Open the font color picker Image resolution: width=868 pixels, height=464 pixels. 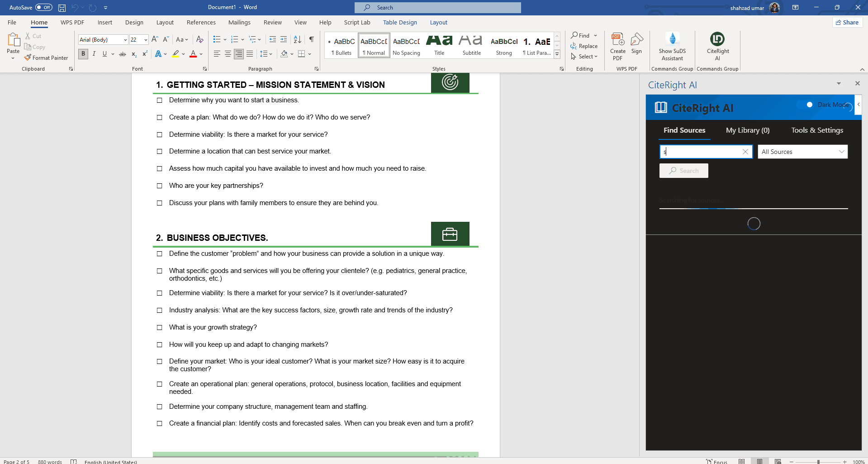click(200, 54)
